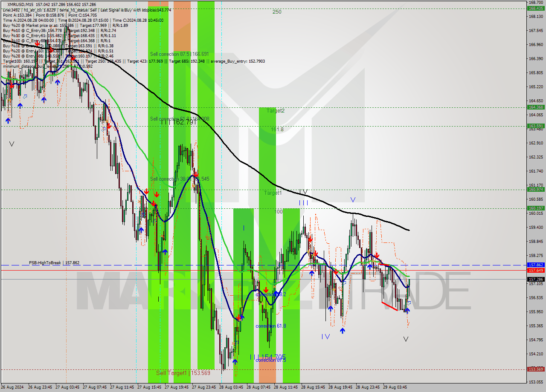Click the black '157.286' current price tag

point(536,279)
